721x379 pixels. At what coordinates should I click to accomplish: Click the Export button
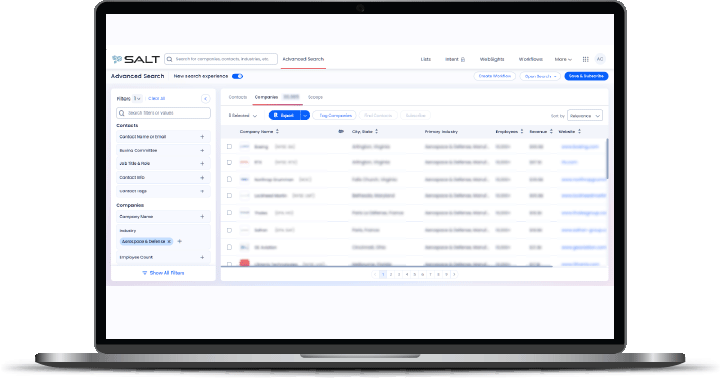click(x=284, y=115)
